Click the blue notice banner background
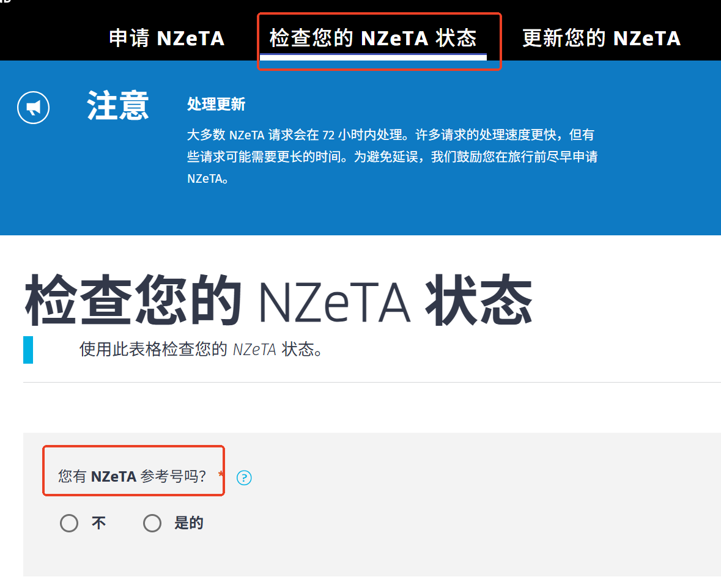Screen dimensions: 721x588 642,183
